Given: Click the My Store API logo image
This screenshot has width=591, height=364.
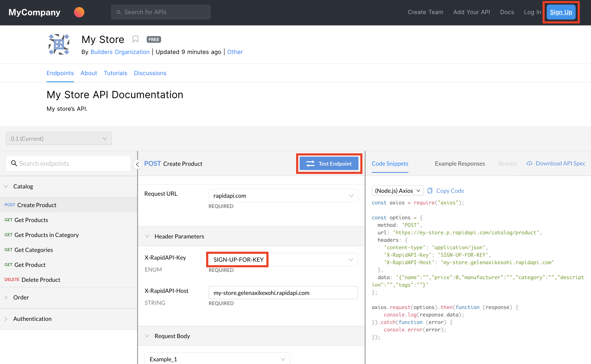Looking at the screenshot, I should click(59, 44).
